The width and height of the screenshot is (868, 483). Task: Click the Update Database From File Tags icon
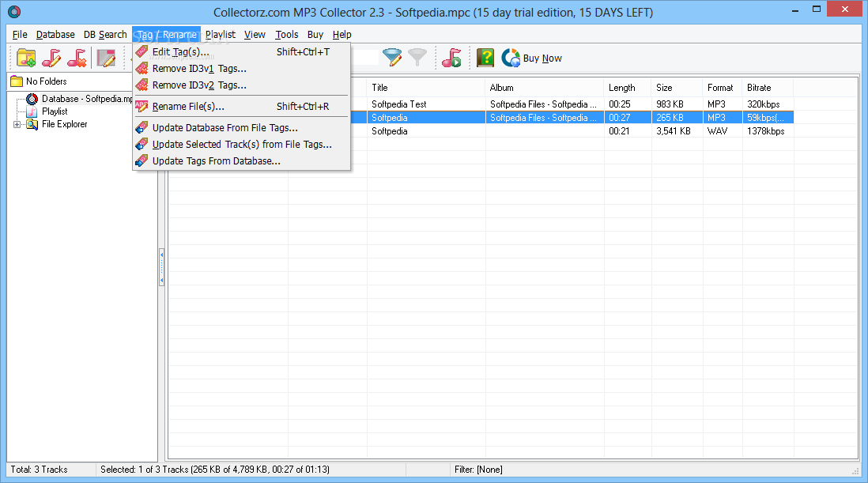[x=142, y=127]
